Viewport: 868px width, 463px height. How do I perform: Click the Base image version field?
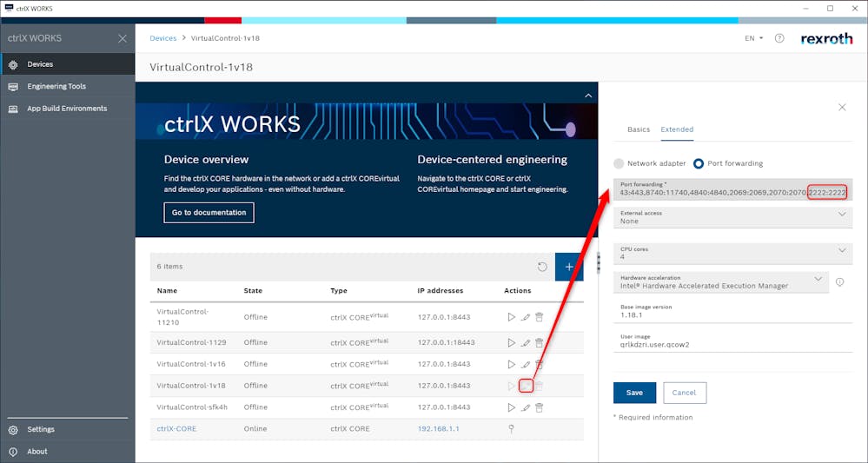point(733,312)
